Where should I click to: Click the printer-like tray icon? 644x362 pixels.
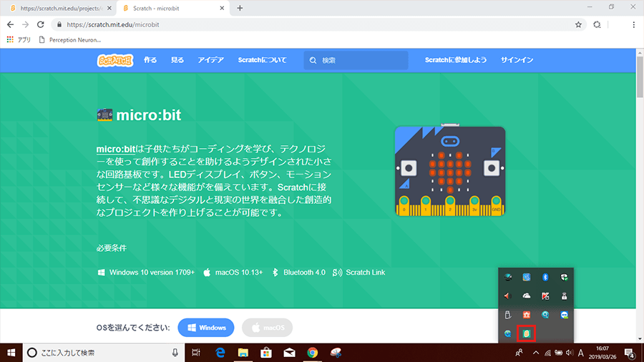point(564,296)
